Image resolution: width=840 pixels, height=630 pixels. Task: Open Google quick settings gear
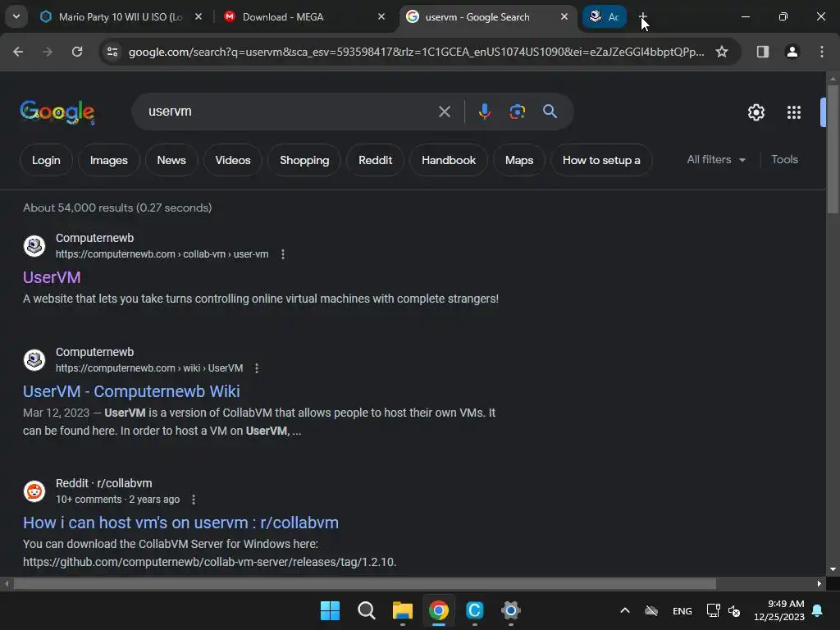pos(756,112)
